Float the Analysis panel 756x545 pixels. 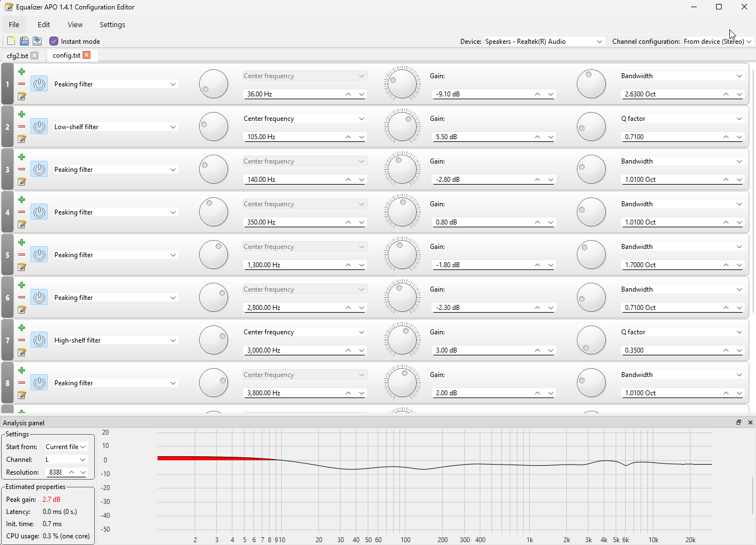pyautogui.click(x=739, y=422)
